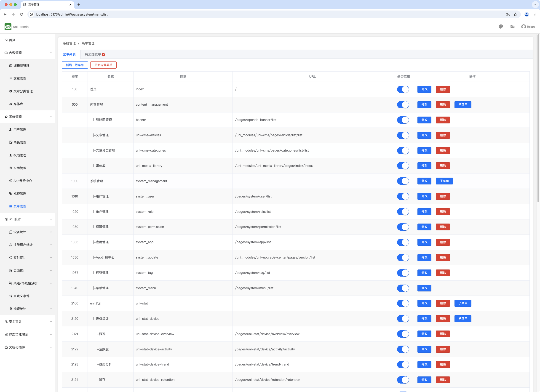Image resolution: width=540 pixels, height=392 pixels.
Task: Click the browser address bar URL
Action: pyautogui.click(x=71, y=14)
